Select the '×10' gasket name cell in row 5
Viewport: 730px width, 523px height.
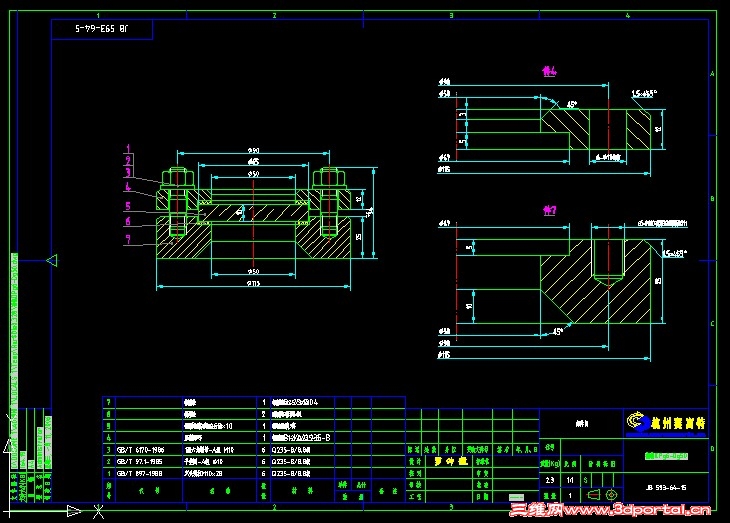tap(220, 426)
